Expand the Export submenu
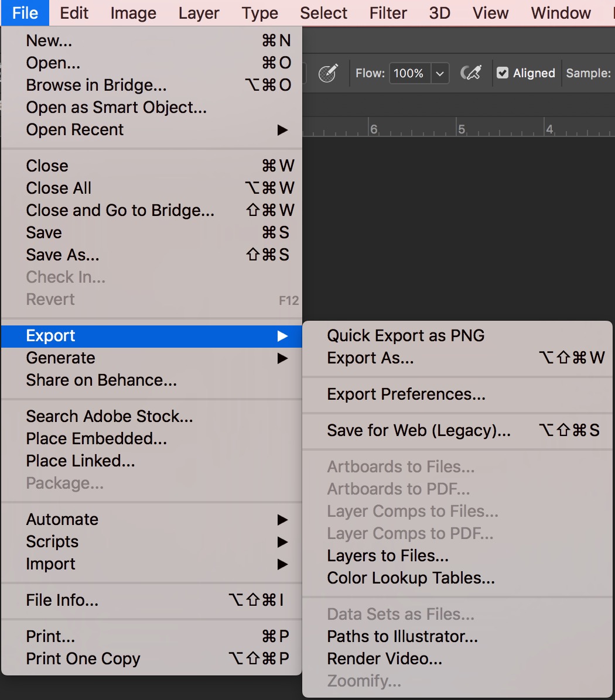The width and height of the screenshot is (615, 700). click(x=152, y=336)
